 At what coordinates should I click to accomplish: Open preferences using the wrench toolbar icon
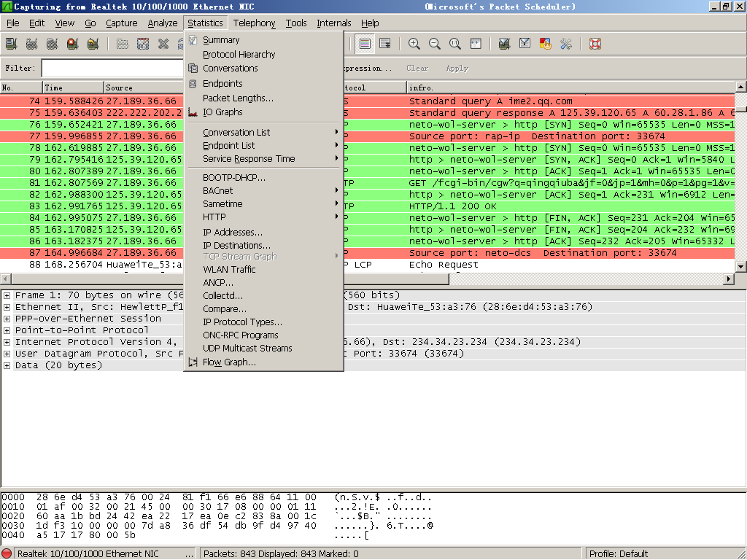566,44
